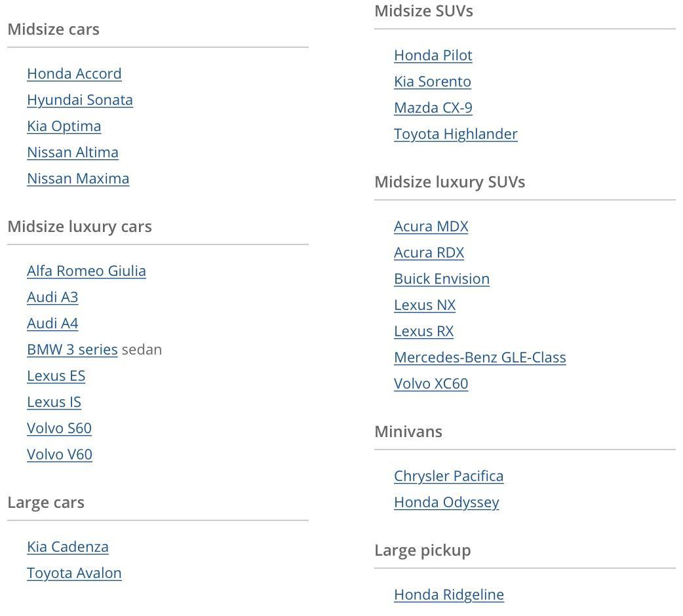Open the Acura RDX link
The image size is (683, 616).
tap(429, 252)
